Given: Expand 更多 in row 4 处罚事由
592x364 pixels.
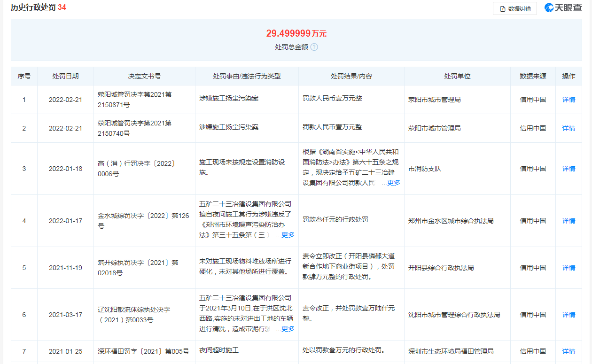Looking at the screenshot, I should [288, 235].
